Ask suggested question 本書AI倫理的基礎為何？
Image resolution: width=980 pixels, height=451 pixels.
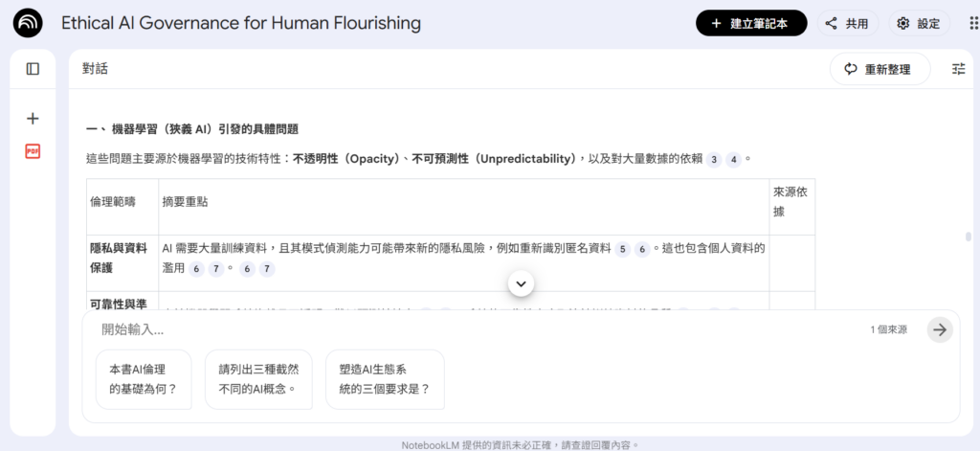click(x=144, y=379)
